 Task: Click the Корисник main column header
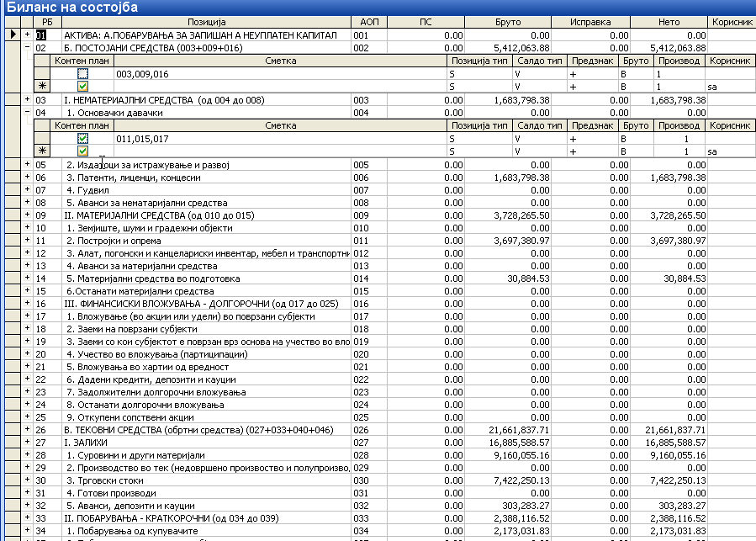pyautogui.click(x=732, y=22)
